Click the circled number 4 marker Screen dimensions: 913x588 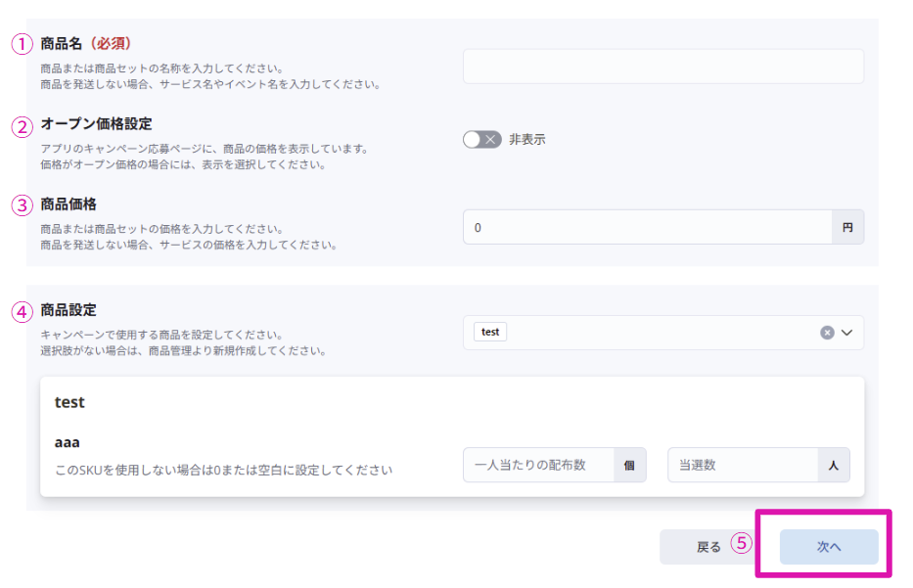[22, 311]
